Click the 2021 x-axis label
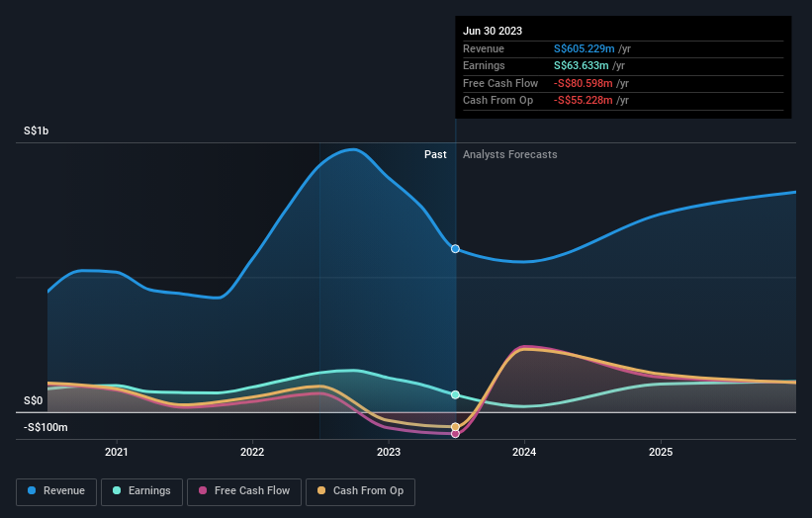 (x=117, y=452)
